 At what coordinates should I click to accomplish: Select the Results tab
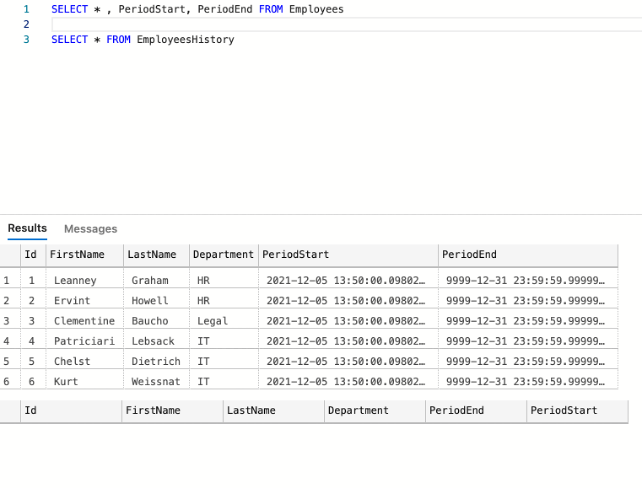pos(27,228)
